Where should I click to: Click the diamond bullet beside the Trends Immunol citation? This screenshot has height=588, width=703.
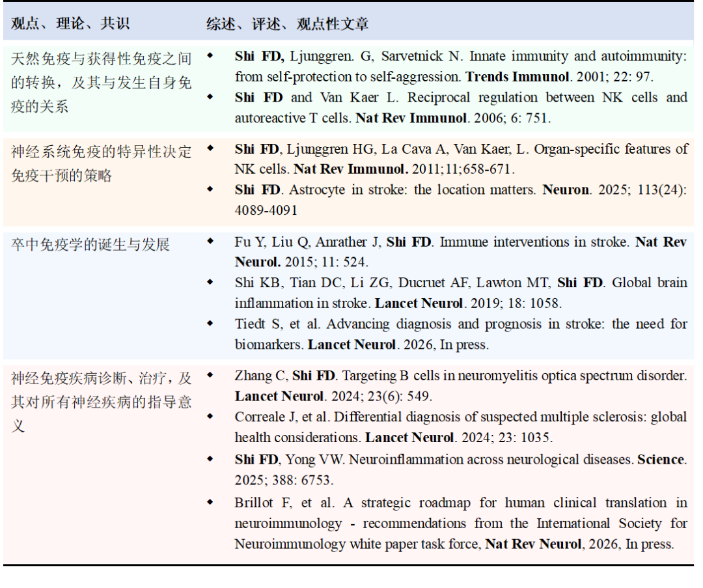212,57
